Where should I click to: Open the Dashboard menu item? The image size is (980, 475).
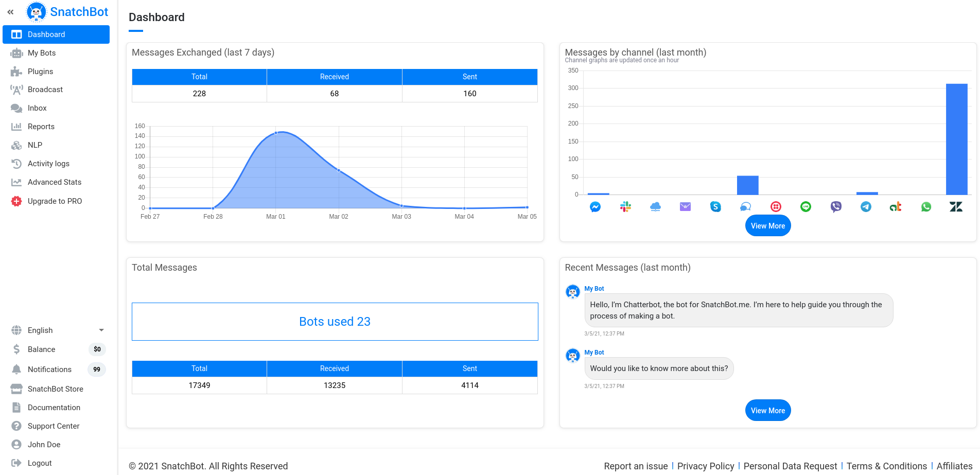[x=56, y=34]
